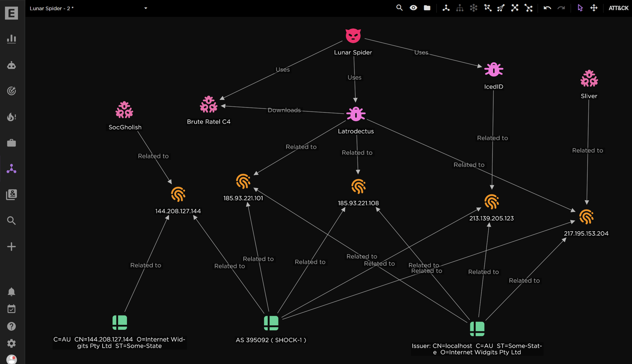Activate the pan tool in the toolbar

(x=594, y=8)
